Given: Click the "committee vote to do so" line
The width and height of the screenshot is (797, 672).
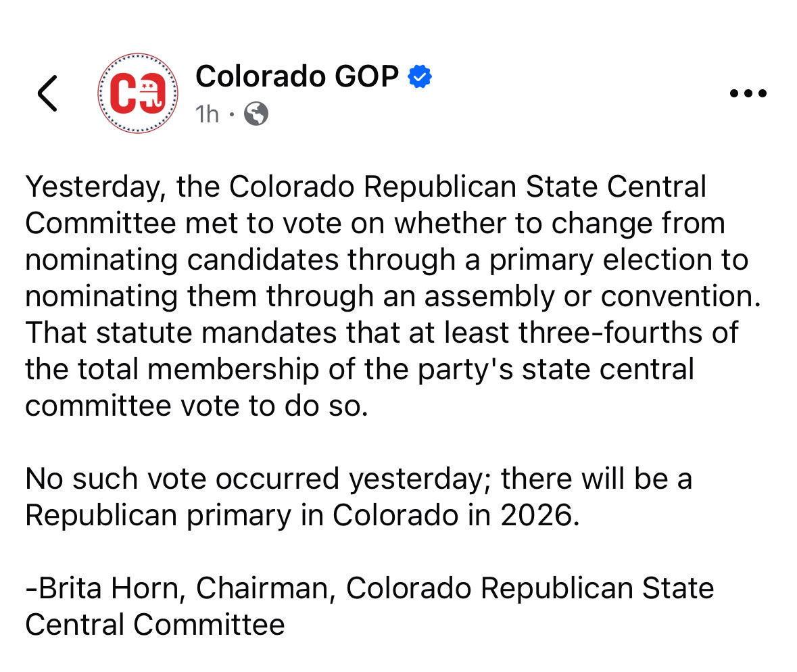Looking at the screenshot, I should coord(196,406).
